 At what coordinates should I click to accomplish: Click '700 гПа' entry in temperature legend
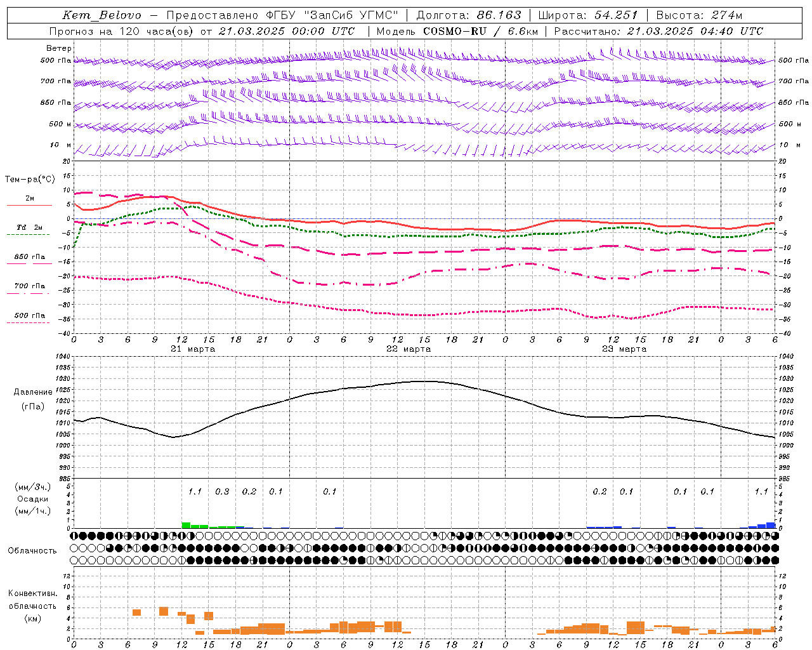30,286
